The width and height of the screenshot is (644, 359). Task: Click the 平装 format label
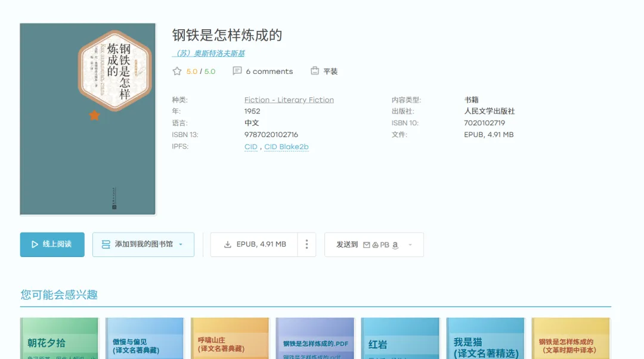(330, 72)
